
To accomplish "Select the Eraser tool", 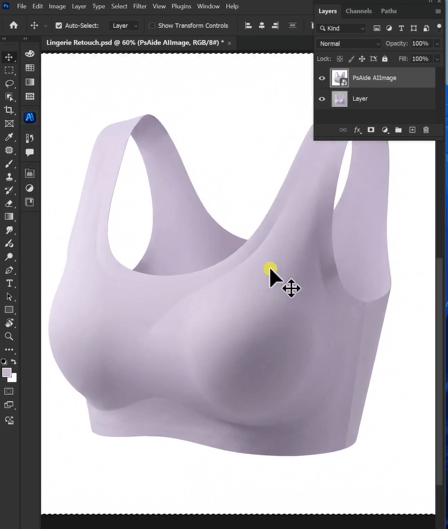I will (9, 203).
